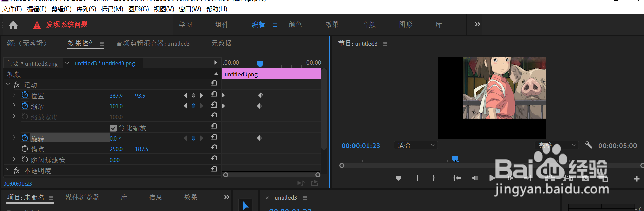Expand the 防闪烁滤镜 property row
The width and height of the screenshot is (644, 211).
tap(14, 159)
